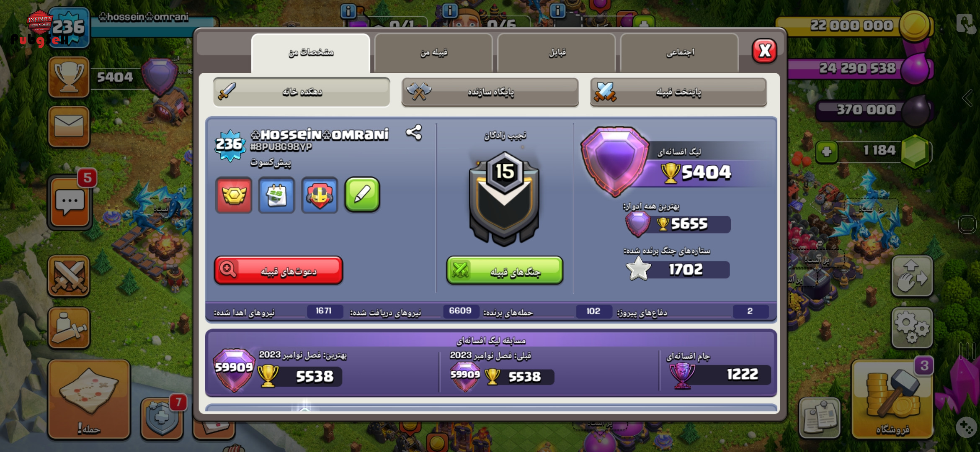Open the calendar season icon in profile

tap(276, 195)
